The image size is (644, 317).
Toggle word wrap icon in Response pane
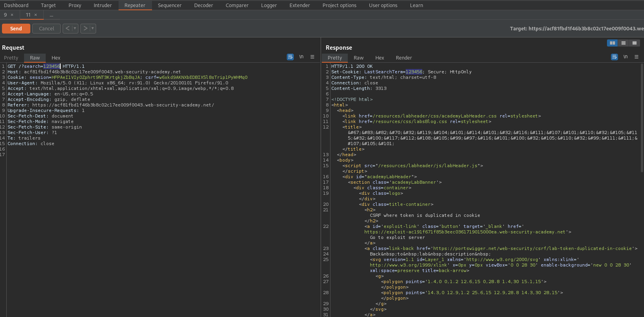tap(614, 57)
